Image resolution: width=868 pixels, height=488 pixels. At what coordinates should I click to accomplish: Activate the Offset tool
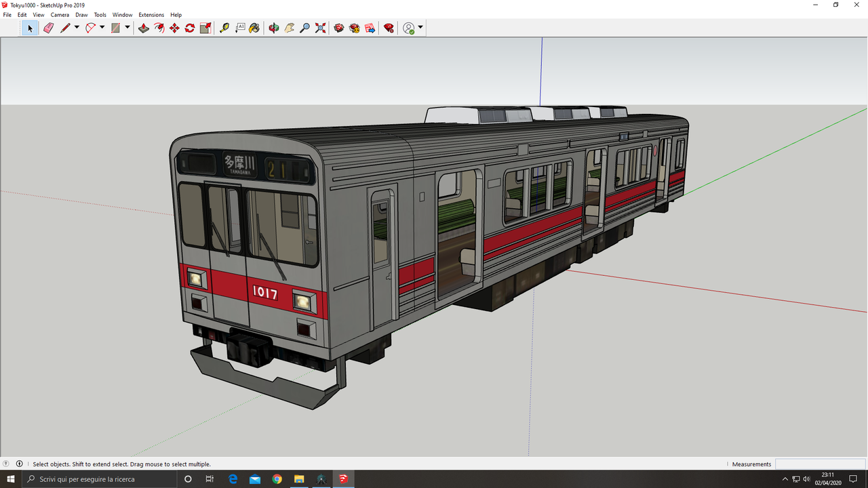159,28
